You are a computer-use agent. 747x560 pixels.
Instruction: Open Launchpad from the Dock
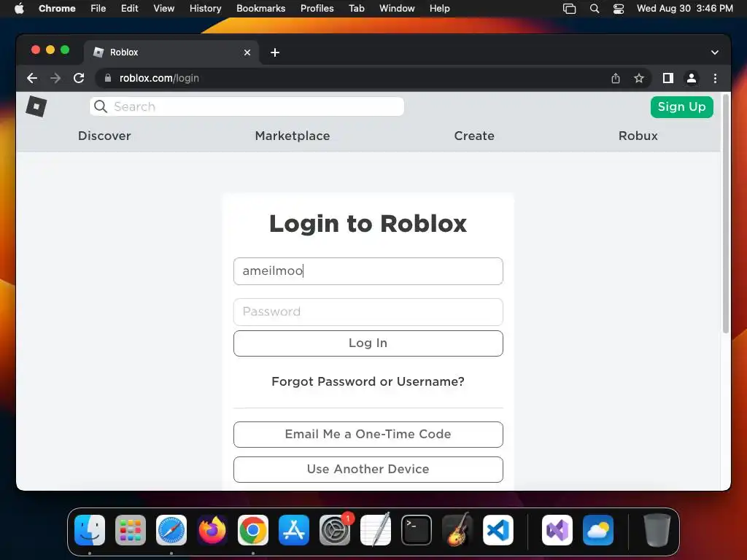click(x=131, y=530)
